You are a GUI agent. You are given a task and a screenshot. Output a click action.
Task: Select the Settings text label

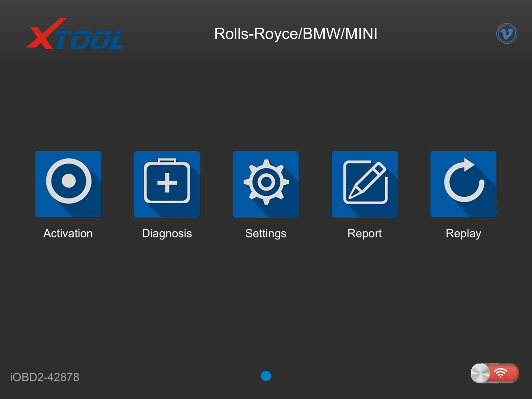point(266,233)
